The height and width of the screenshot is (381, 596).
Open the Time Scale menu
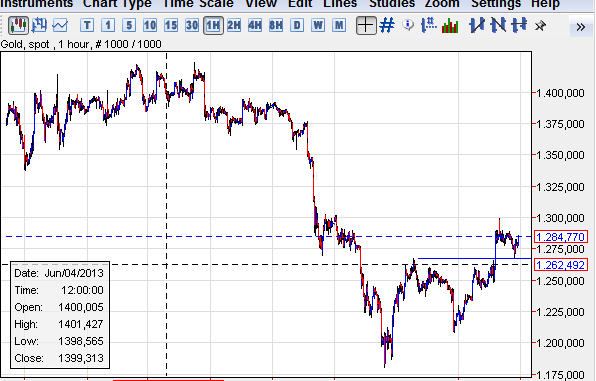[198, 4]
